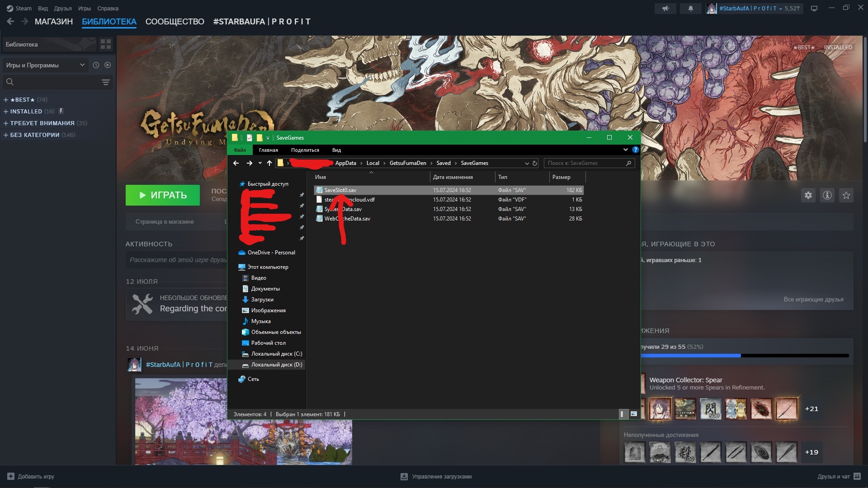
Task: Open Игры и Программы dropdown
Action: click(x=44, y=65)
